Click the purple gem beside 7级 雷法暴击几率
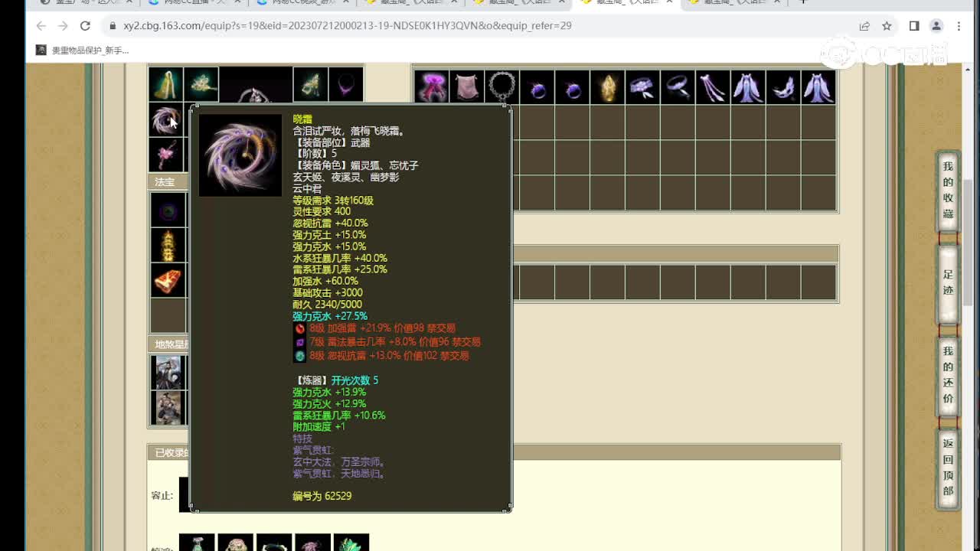980x551 pixels. click(300, 342)
